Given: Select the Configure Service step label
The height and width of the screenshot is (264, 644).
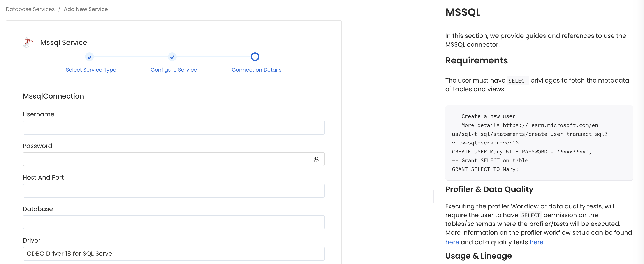Looking at the screenshot, I should [174, 70].
